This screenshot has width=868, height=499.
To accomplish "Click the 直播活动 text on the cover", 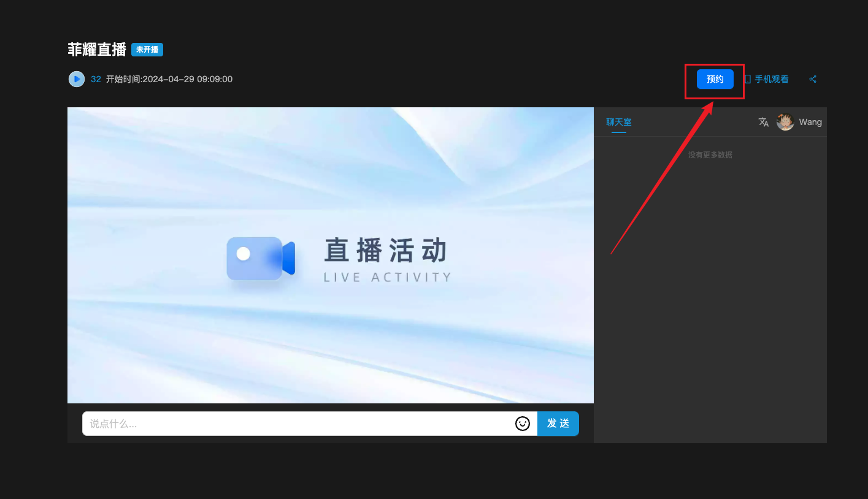I will [386, 251].
